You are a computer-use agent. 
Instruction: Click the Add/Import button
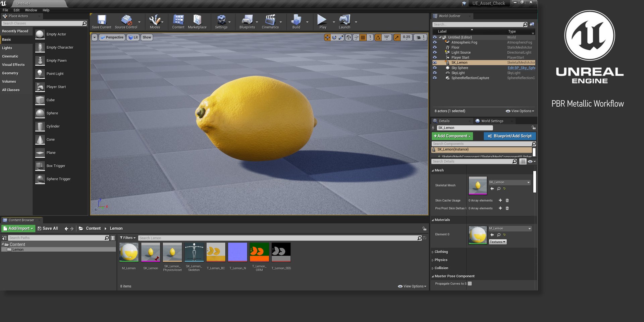click(18, 228)
